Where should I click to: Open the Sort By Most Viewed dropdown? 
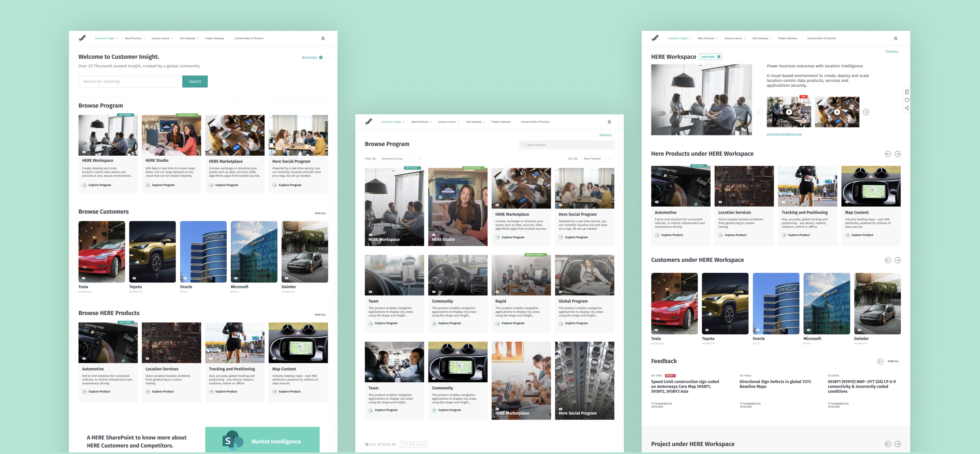coord(597,158)
